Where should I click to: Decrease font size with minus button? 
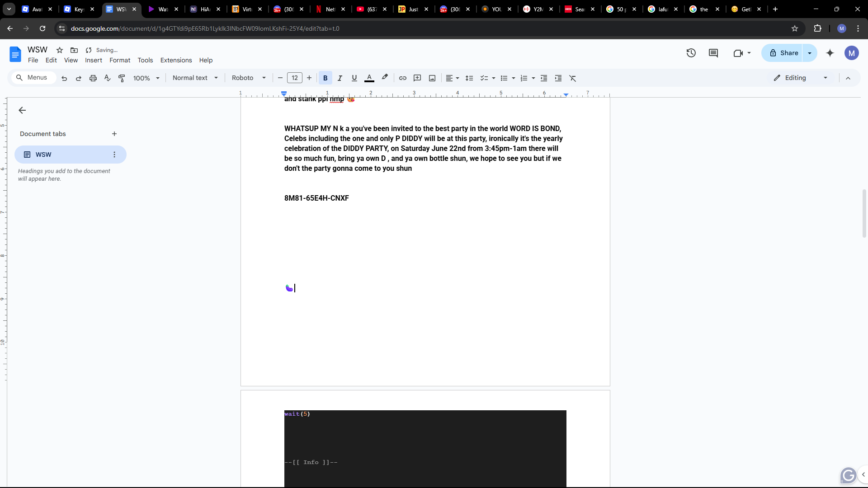click(x=280, y=78)
